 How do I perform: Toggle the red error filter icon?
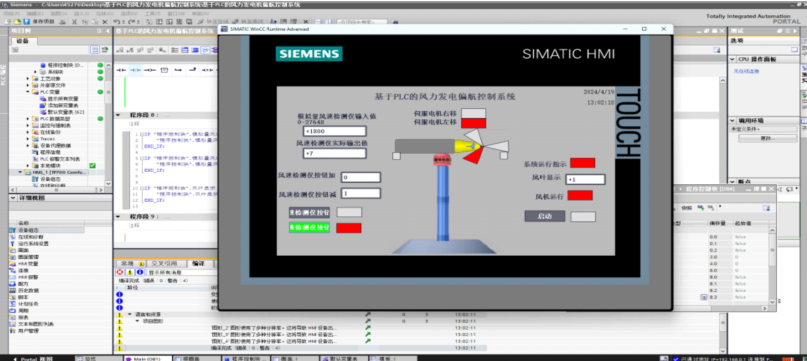pos(120,272)
